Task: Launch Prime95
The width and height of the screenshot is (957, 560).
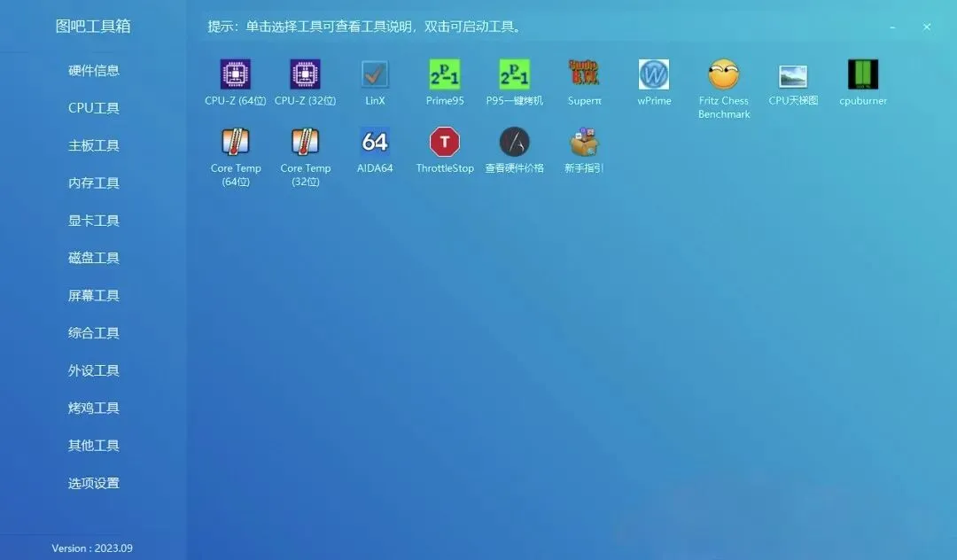Action: pos(444,76)
